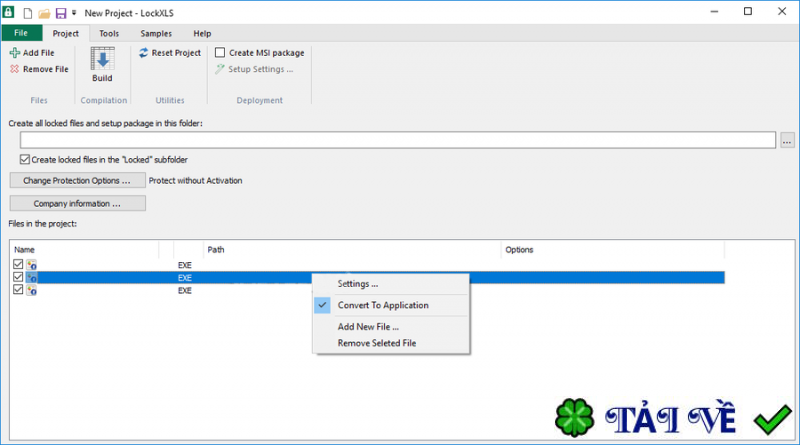The image size is (800, 445).
Task: Enable the Create MSI package checkbox
Action: (220, 53)
